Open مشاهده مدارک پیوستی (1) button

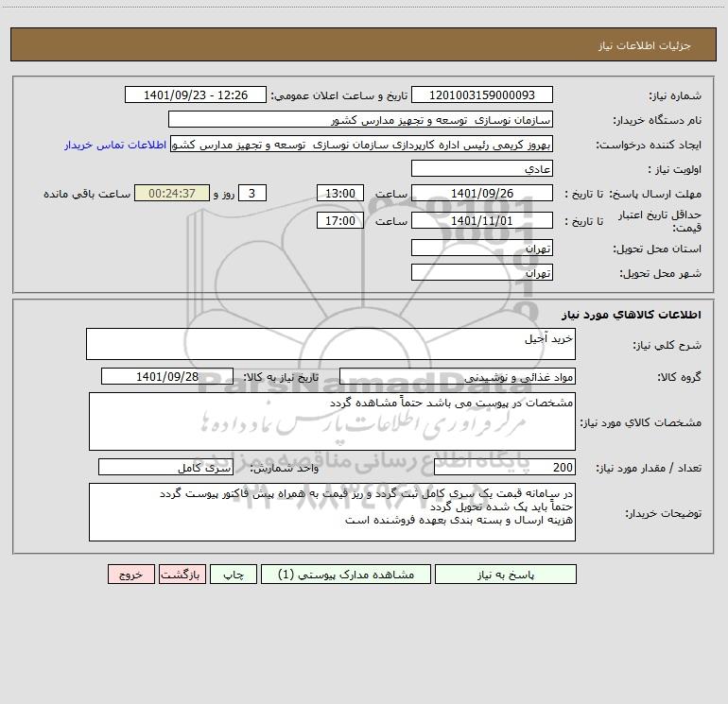(x=346, y=574)
